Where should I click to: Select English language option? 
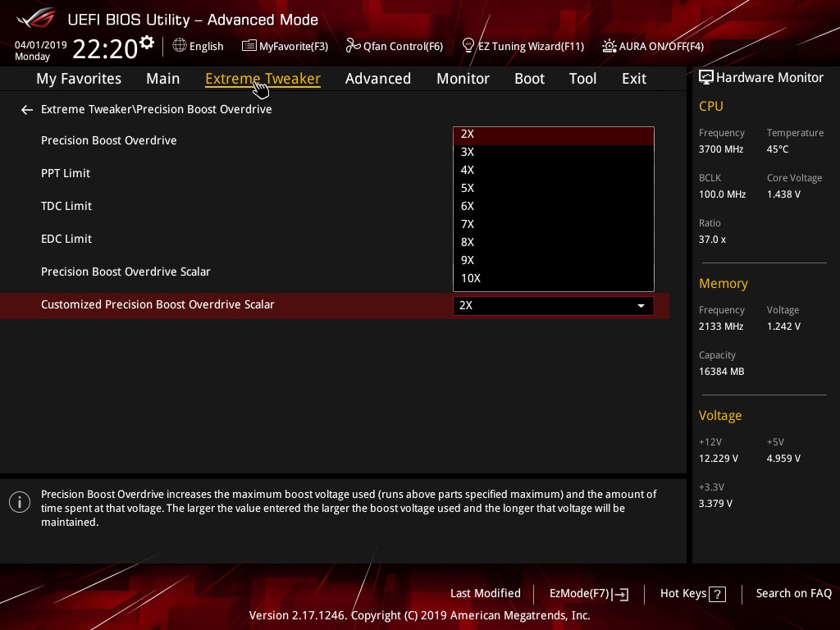point(206,46)
